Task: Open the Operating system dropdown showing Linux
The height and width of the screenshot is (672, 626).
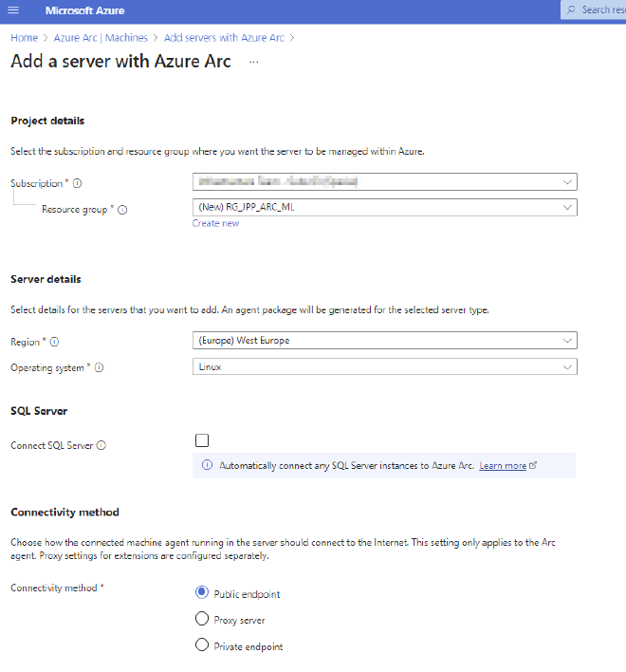Action: tap(384, 367)
